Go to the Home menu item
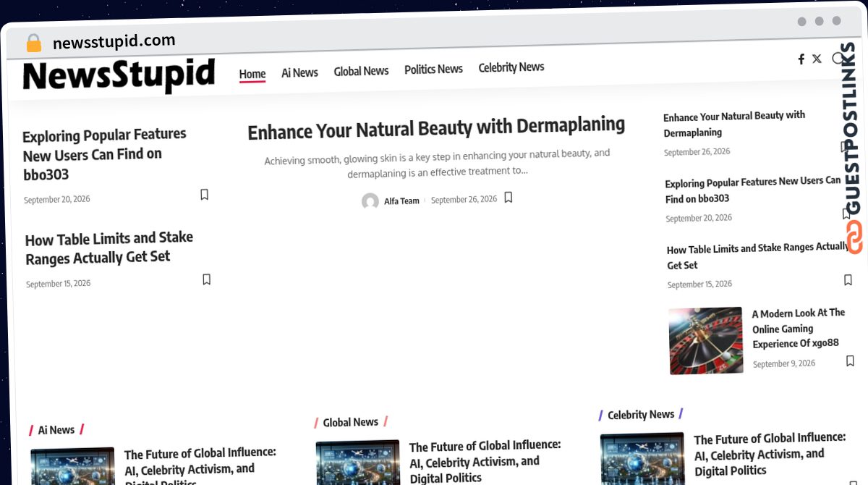The image size is (868, 485). pos(252,74)
